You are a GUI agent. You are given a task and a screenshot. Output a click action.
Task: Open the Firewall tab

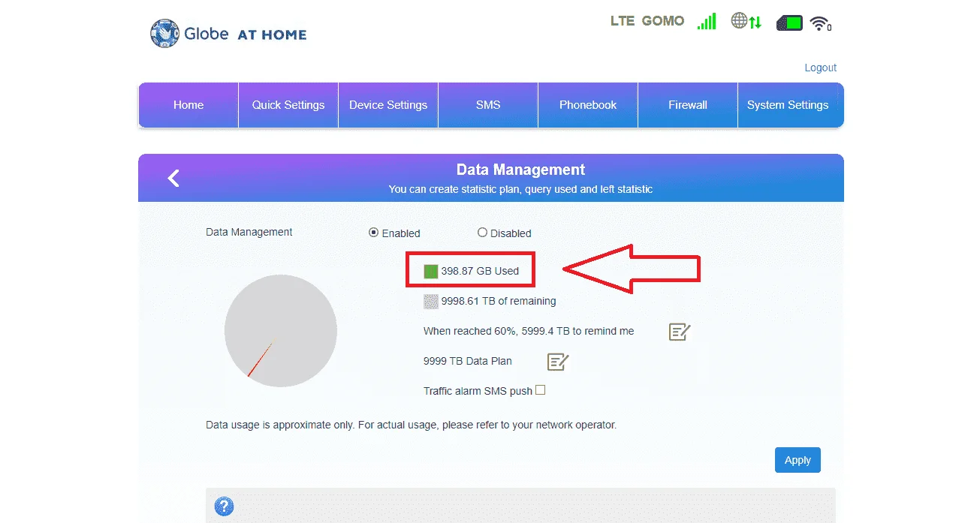688,105
